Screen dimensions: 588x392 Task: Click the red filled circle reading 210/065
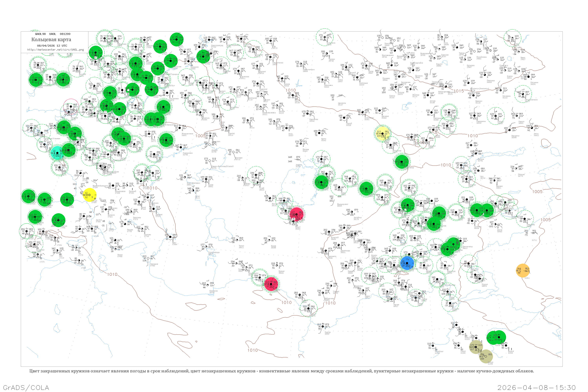[271, 284]
